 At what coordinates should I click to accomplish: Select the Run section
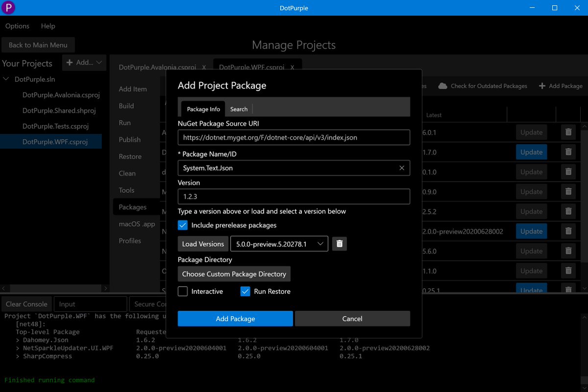tap(124, 123)
